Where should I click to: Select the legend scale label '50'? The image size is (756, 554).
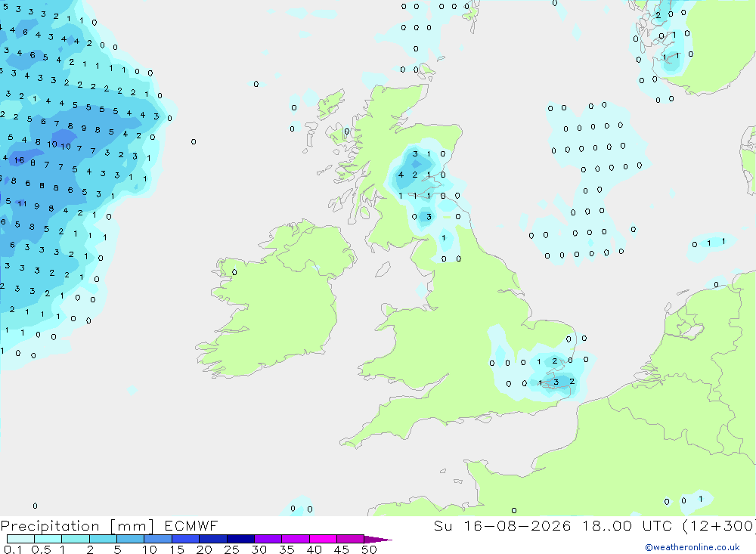click(369, 549)
